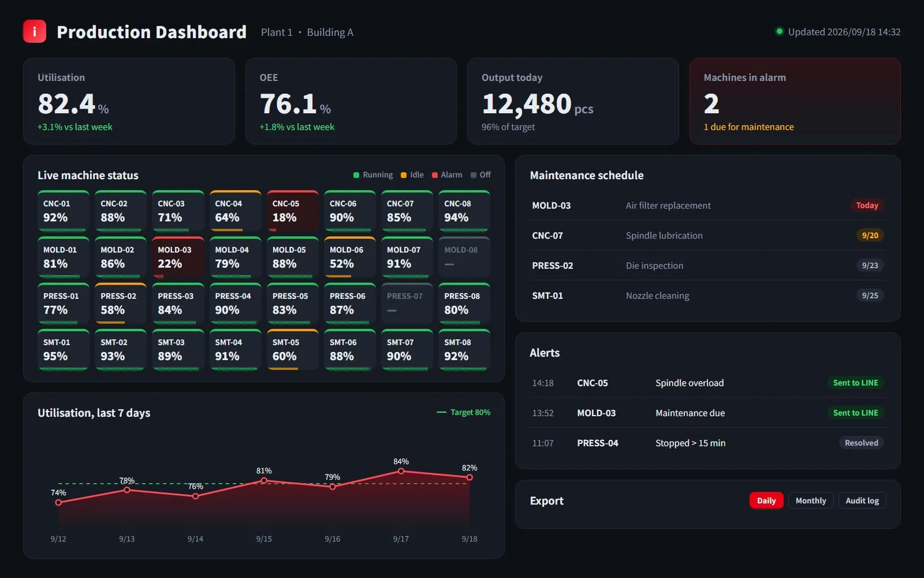Open the CNC-03 tile showing 71%

pos(178,211)
